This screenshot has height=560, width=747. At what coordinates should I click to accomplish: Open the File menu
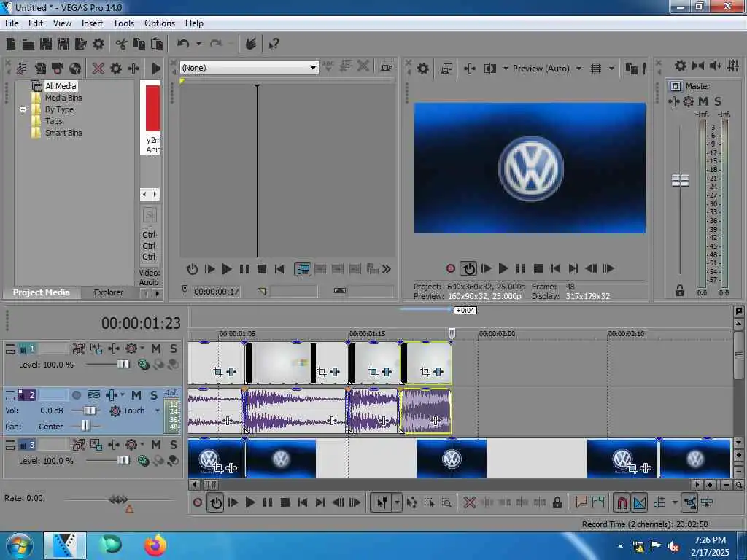click(12, 23)
